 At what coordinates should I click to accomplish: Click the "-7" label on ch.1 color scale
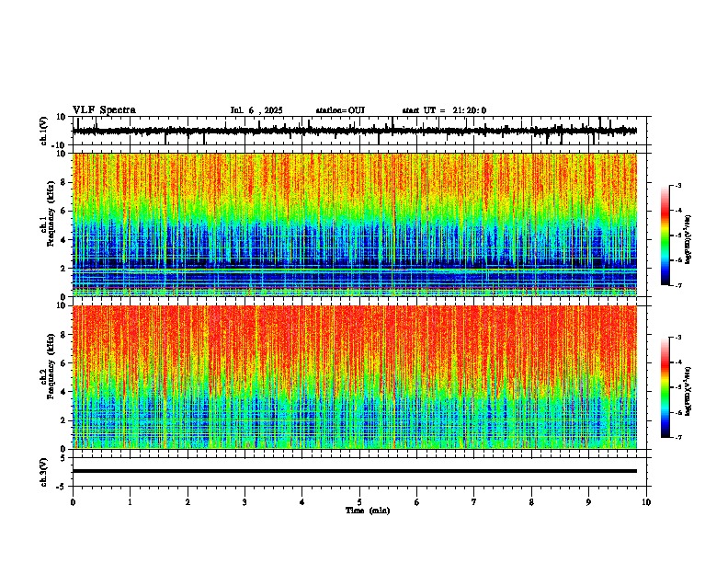677,285
